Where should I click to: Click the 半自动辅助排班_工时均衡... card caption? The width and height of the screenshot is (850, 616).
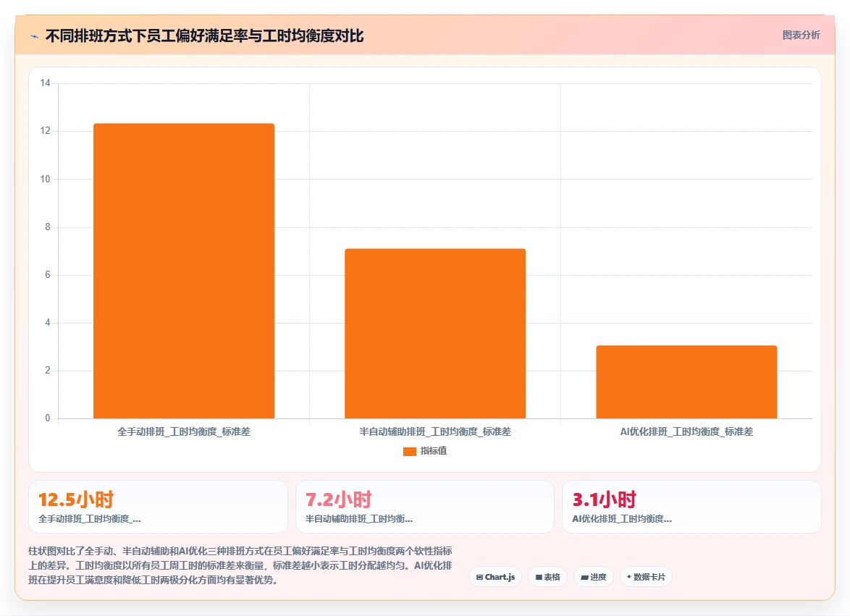359,519
